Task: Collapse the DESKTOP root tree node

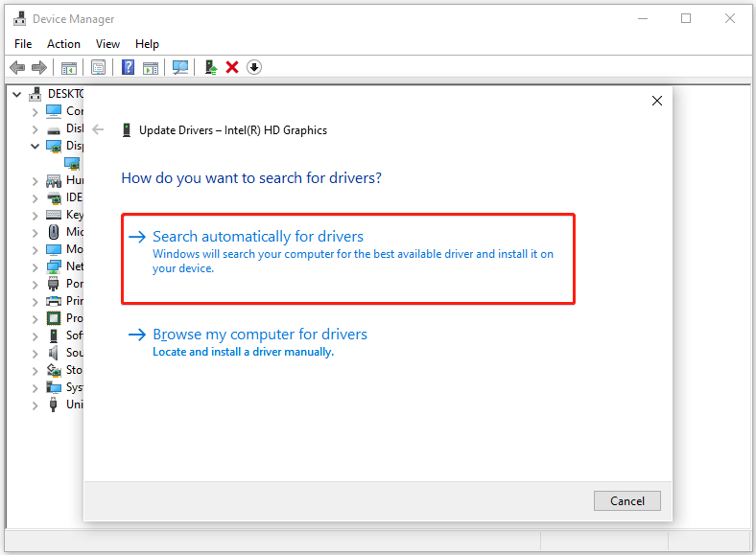Action: coord(17,94)
